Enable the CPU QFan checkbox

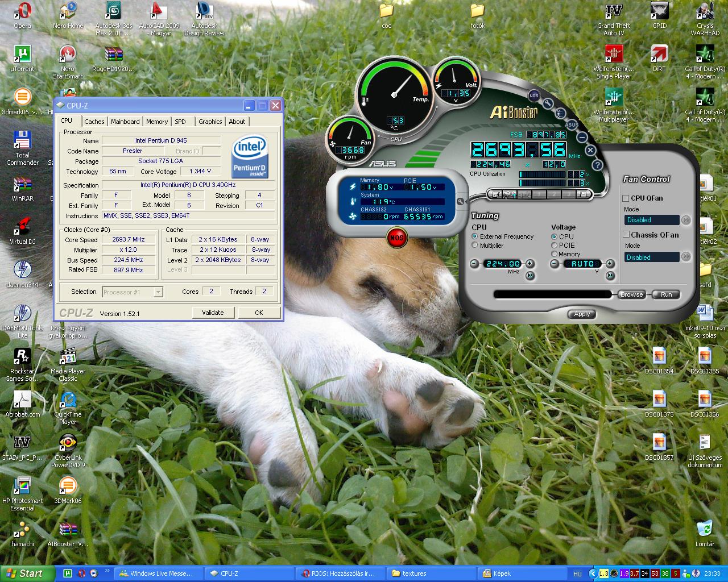tap(626, 198)
